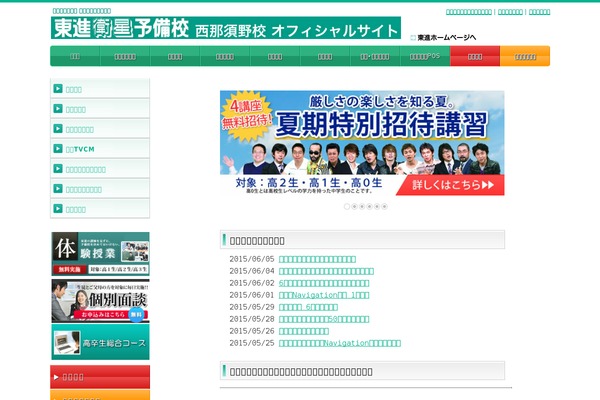The image size is (600, 400).
Task: Click the small icon beside 東進ホームページへ
Action: click(x=413, y=38)
